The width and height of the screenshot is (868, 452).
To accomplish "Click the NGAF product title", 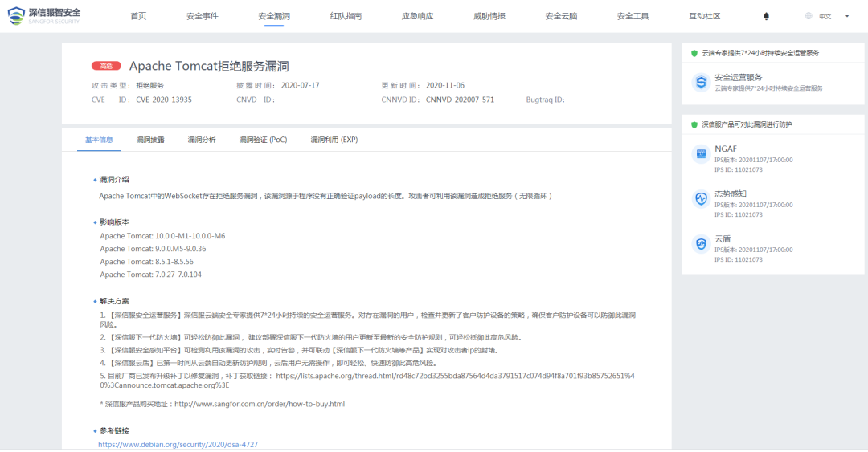I will coord(726,149).
